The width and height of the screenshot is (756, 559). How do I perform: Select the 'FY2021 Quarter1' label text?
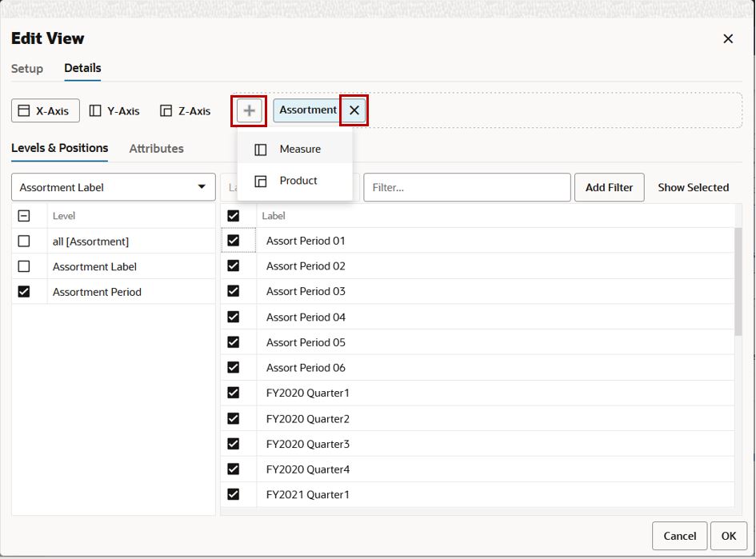308,494
